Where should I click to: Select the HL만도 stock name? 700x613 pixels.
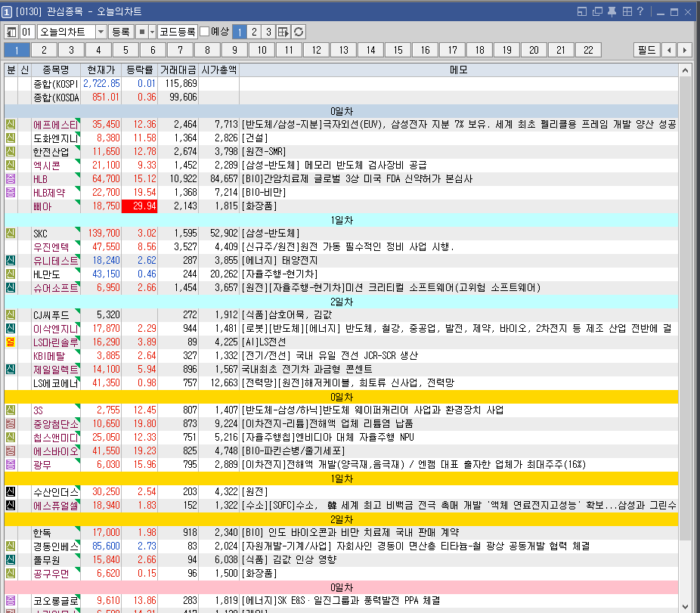click(46, 274)
